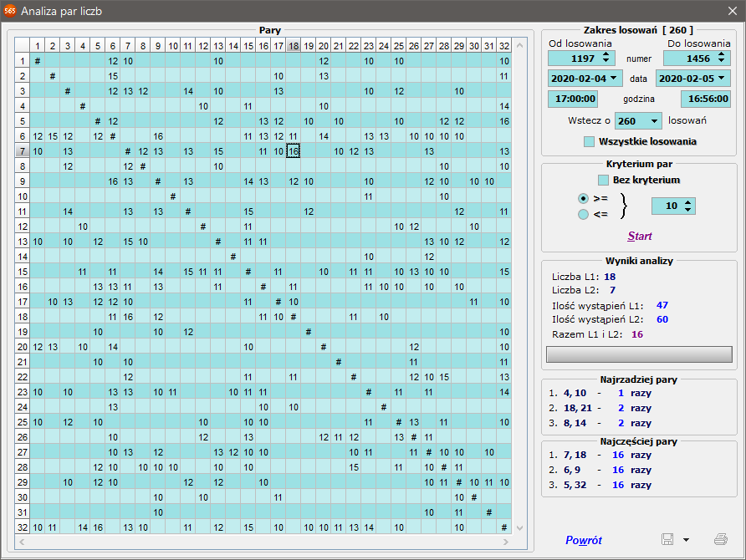Decrease the Do losowania number 1456
This screenshot has width=746, height=560.
pyautogui.click(x=721, y=61)
